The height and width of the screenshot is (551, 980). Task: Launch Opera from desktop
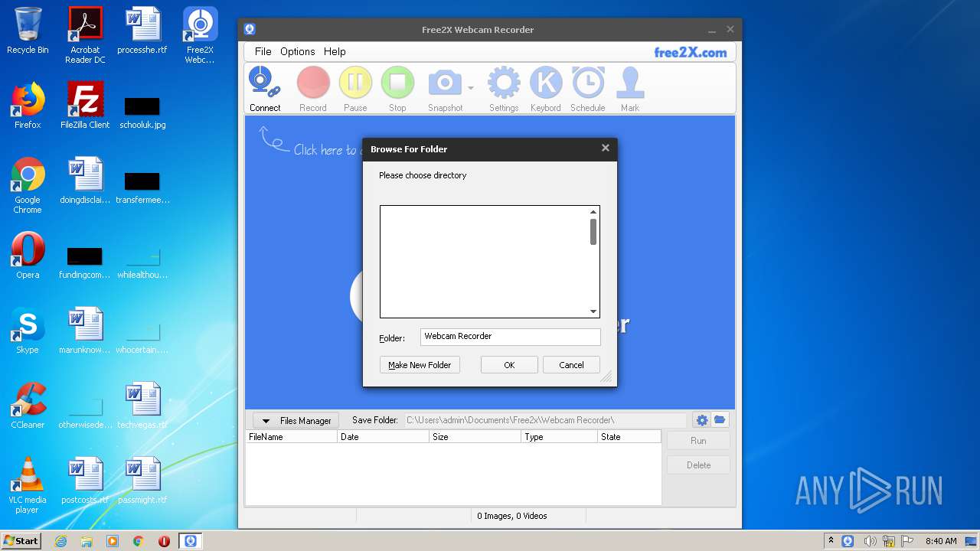tap(28, 256)
